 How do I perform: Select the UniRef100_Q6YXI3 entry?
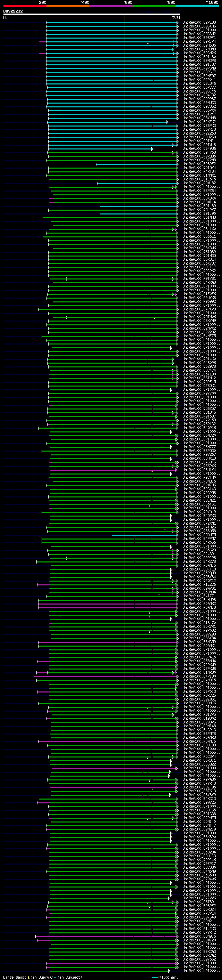(x=199, y=129)
